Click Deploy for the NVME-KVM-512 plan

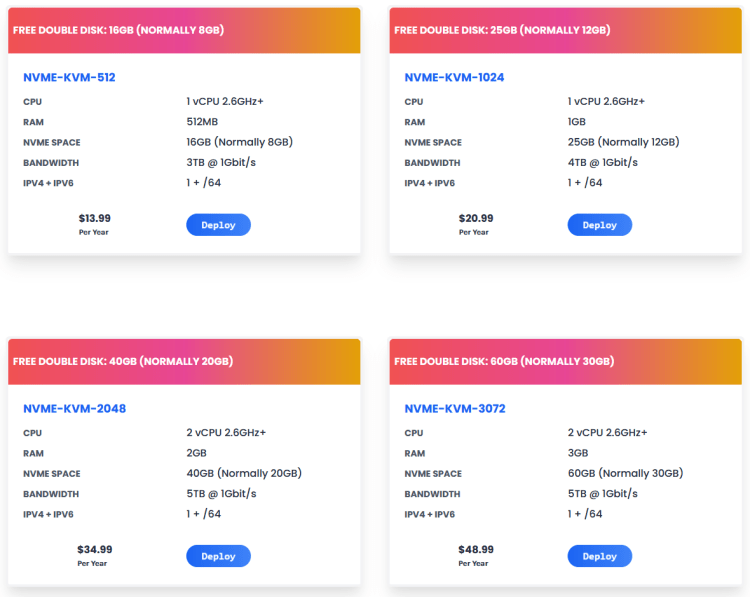tap(218, 225)
